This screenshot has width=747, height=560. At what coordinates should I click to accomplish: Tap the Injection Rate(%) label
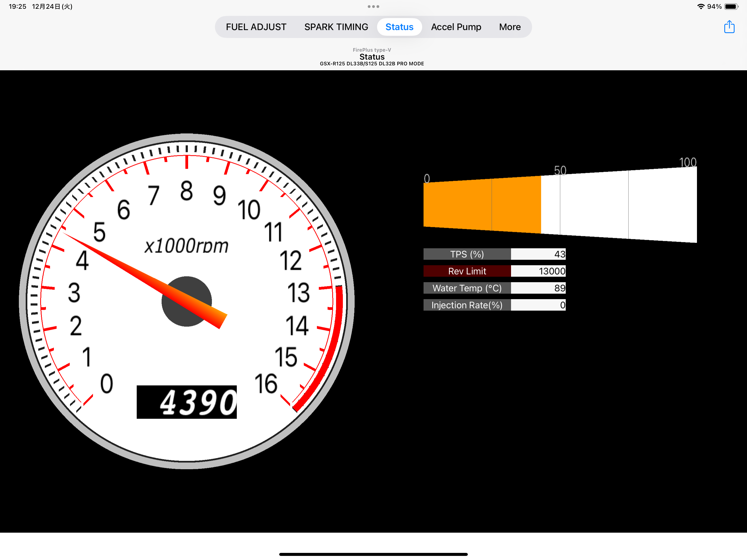[x=467, y=305]
